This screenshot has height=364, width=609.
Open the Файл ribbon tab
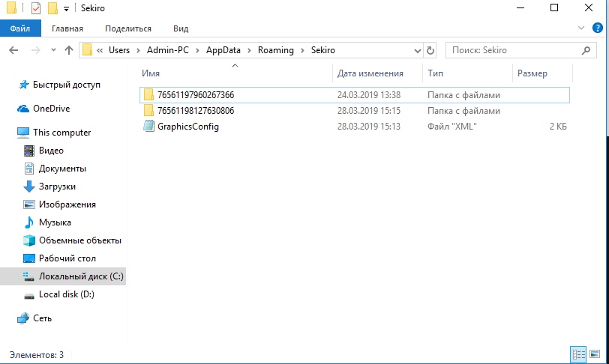(x=20, y=28)
